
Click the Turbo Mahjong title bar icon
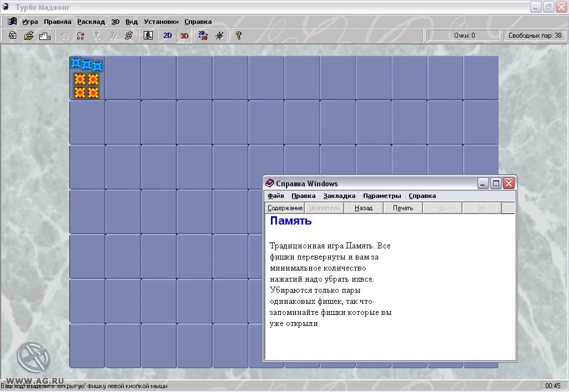(x=6, y=7)
